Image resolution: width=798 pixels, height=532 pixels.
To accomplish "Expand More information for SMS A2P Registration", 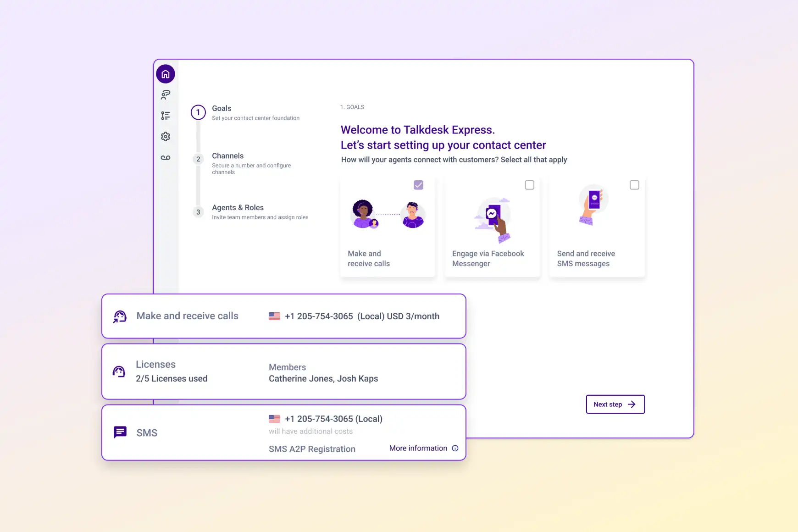I will coord(418,448).
